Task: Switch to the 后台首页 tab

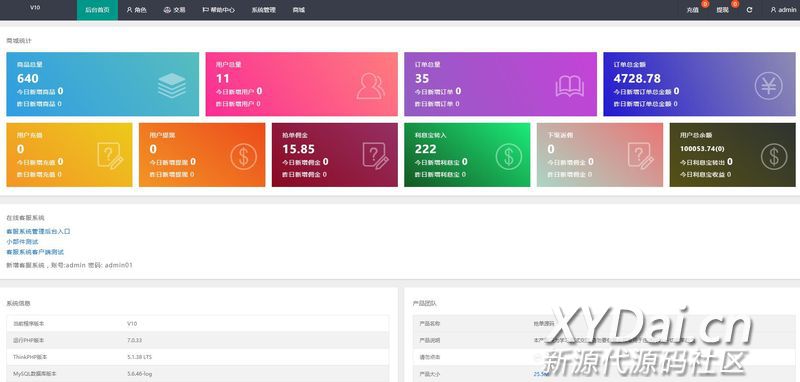Action: [97, 10]
